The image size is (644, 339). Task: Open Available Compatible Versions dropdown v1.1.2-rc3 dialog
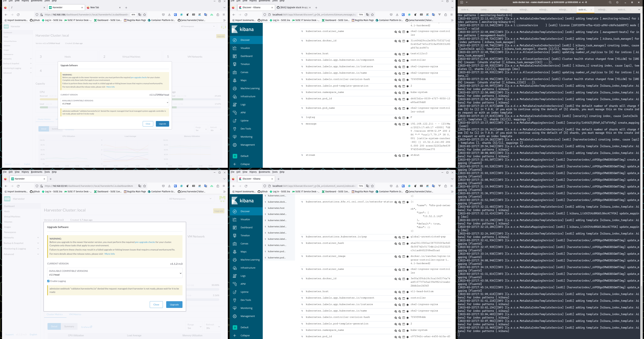[115, 273]
